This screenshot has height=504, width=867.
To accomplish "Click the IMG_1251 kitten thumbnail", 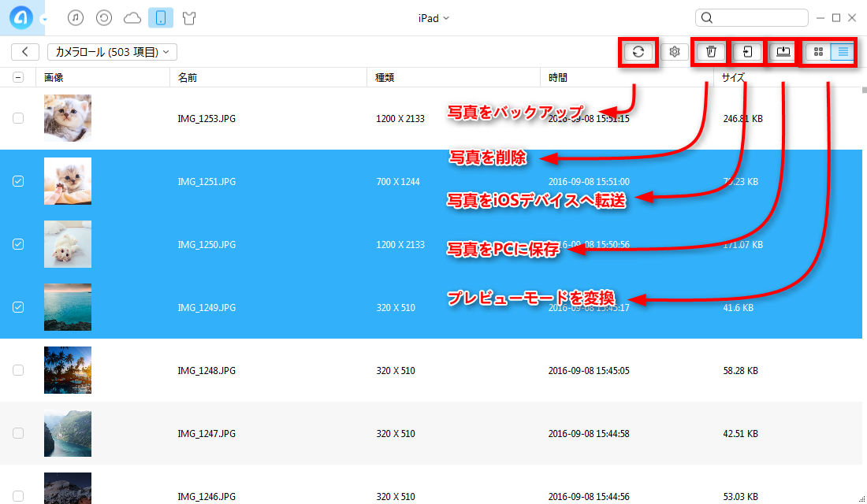I will [x=68, y=181].
